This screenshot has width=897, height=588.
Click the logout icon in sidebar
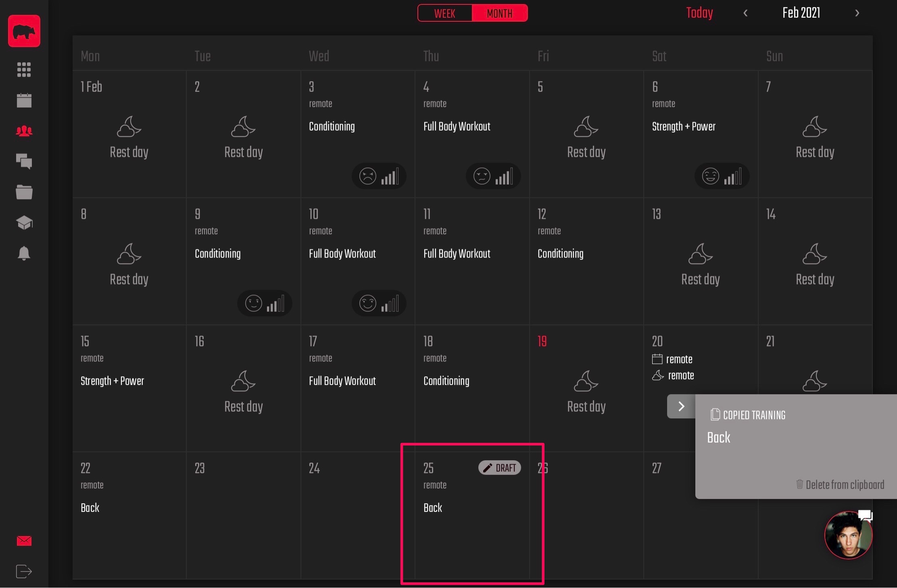click(24, 571)
